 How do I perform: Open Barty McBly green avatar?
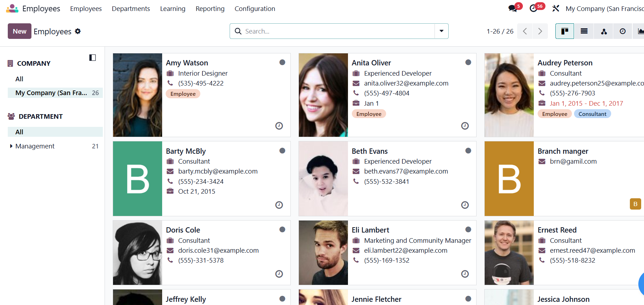click(137, 178)
